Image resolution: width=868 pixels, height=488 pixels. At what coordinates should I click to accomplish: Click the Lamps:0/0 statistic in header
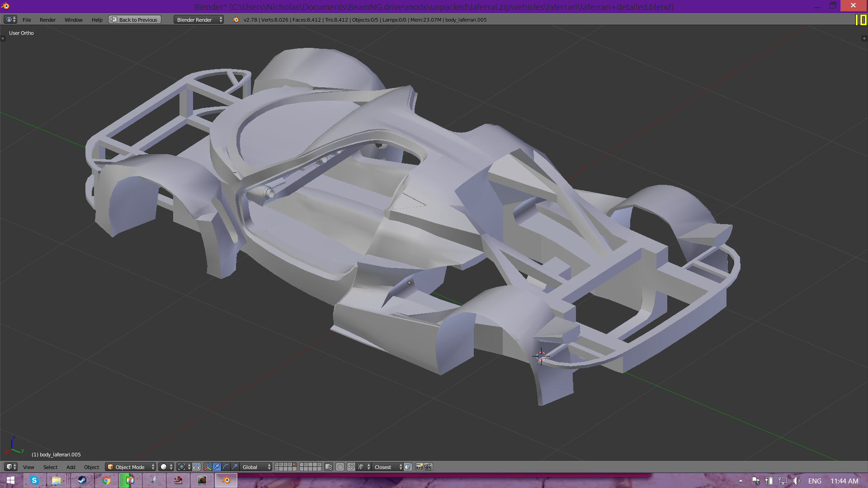[x=394, y=20]
